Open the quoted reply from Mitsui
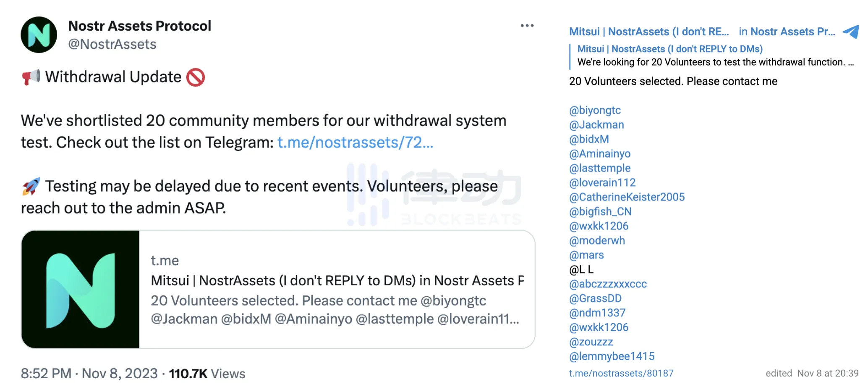The width and height of the screenshot is (868, 390). coord(714,56)
